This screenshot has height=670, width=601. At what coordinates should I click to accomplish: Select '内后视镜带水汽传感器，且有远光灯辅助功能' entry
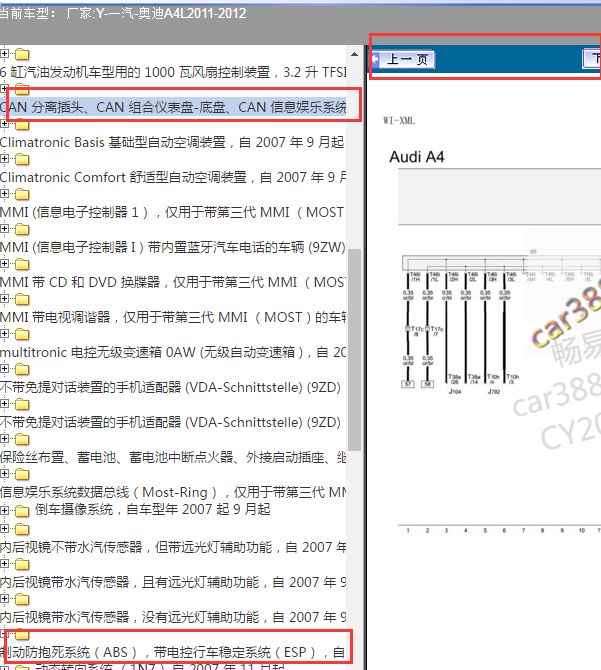point(173,582)
